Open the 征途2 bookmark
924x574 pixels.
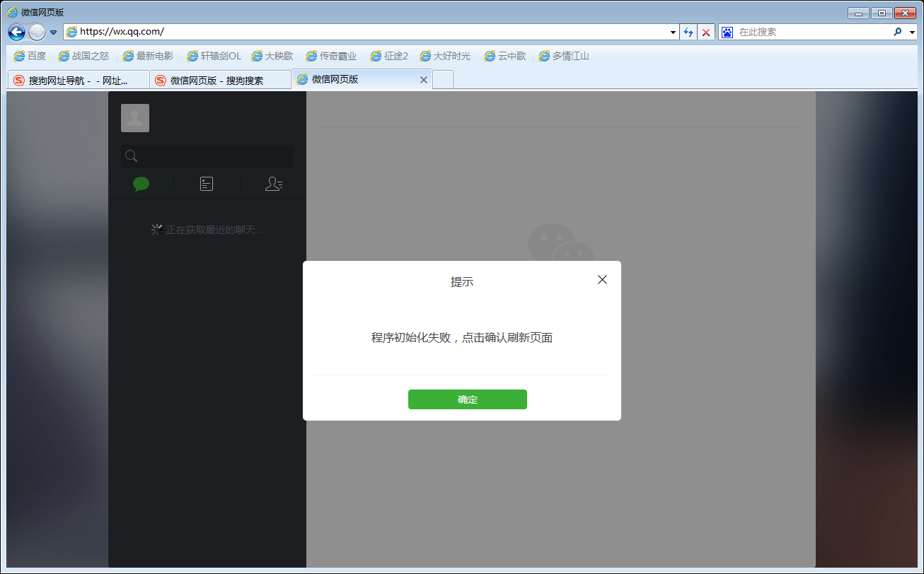click(389, 56)
